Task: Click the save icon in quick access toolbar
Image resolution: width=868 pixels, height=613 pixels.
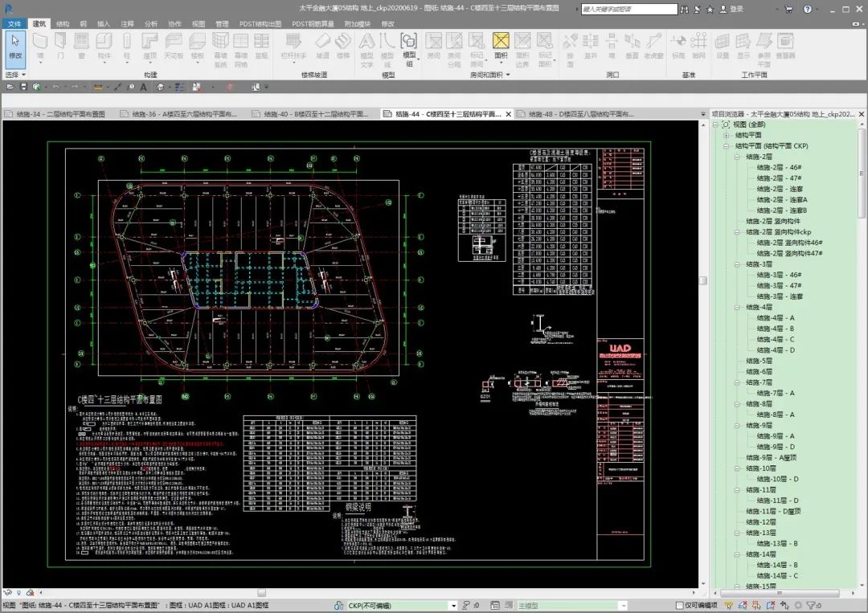Action: click(x=24, y=86)
